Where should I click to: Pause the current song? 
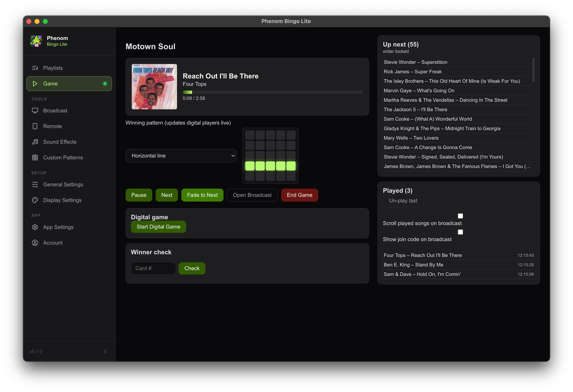click(x=139, y=195)
